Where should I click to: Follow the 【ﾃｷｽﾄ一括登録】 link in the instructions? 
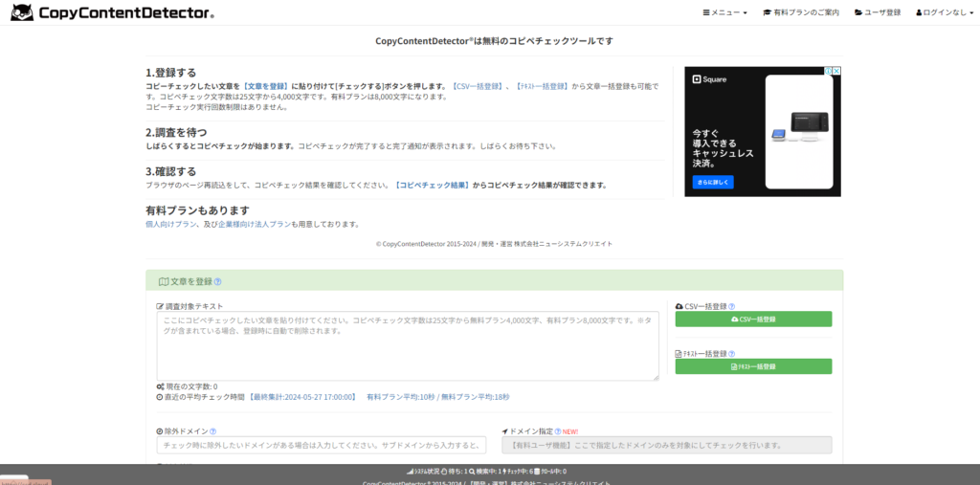pyautogui.click(x=543, y=86)
